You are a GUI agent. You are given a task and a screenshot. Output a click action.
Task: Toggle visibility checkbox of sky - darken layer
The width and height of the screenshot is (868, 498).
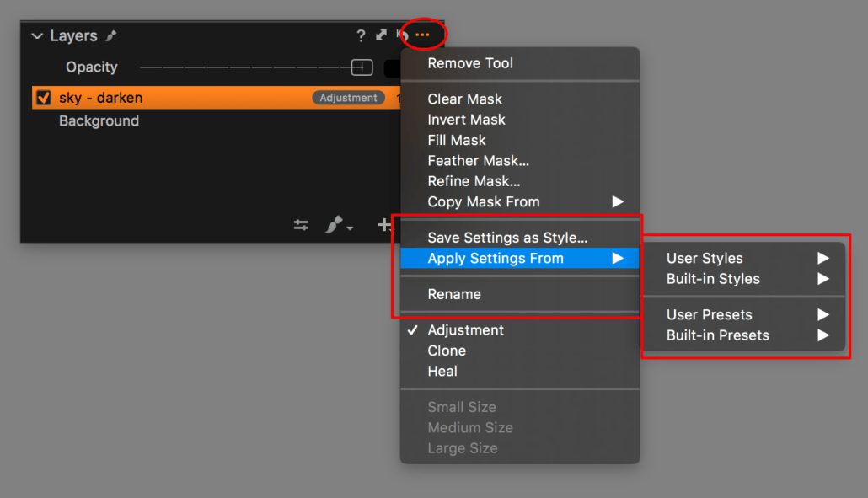(x=45, y=97)
